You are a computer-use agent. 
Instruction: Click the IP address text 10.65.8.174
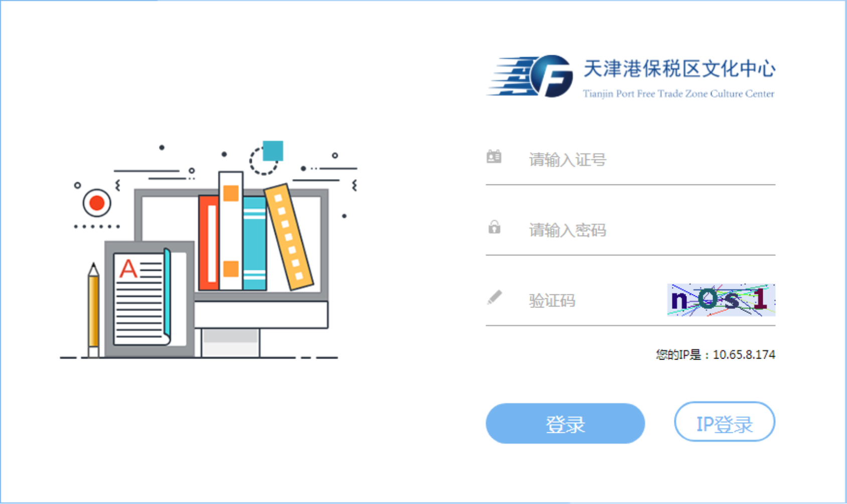click(744, 355)
